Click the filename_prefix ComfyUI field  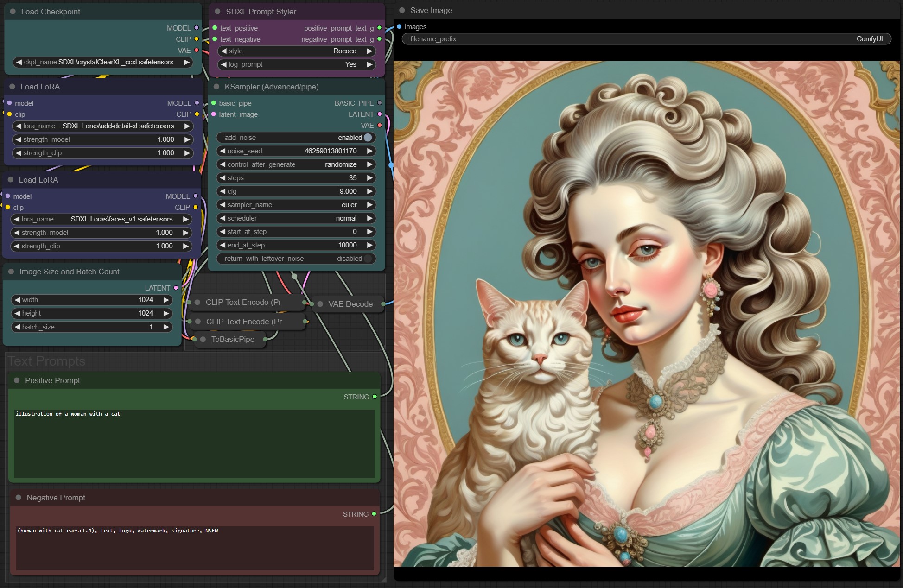tap(646, 39)
